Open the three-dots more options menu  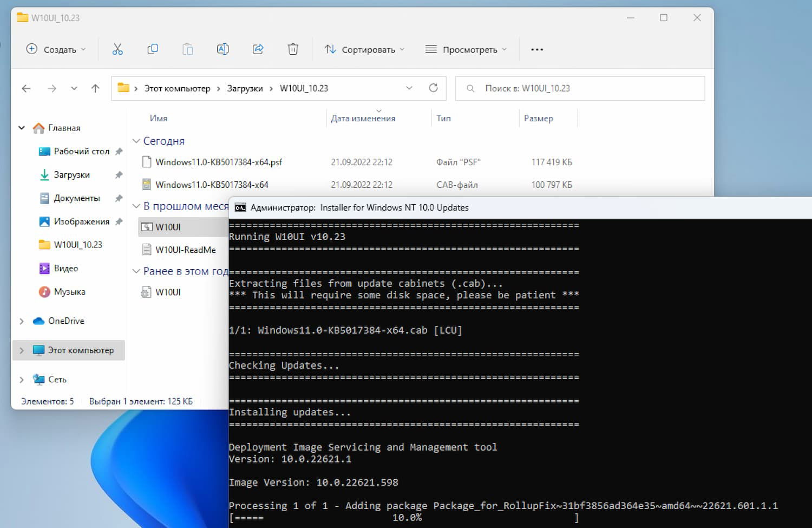537,49
